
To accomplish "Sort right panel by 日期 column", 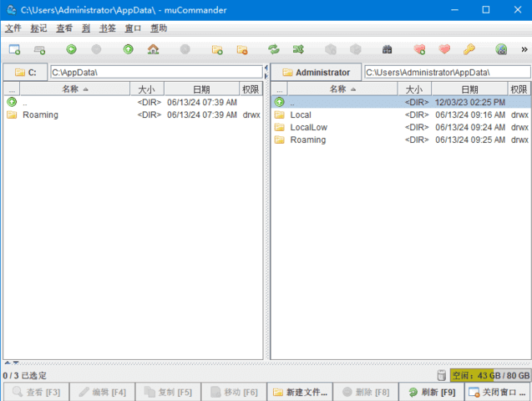I will pyautogui.click(x=469, y=89).
